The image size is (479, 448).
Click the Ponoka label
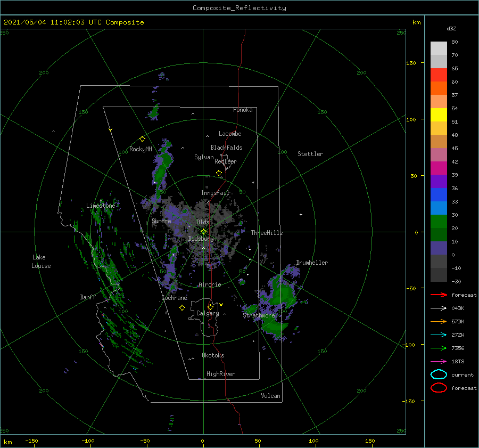pyautogui.click(x=243, y=110)
